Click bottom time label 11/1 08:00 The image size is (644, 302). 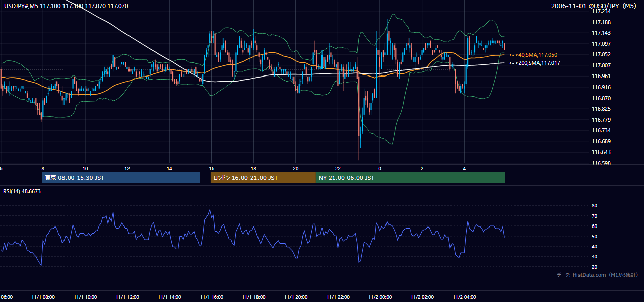(x=43, y=297)
